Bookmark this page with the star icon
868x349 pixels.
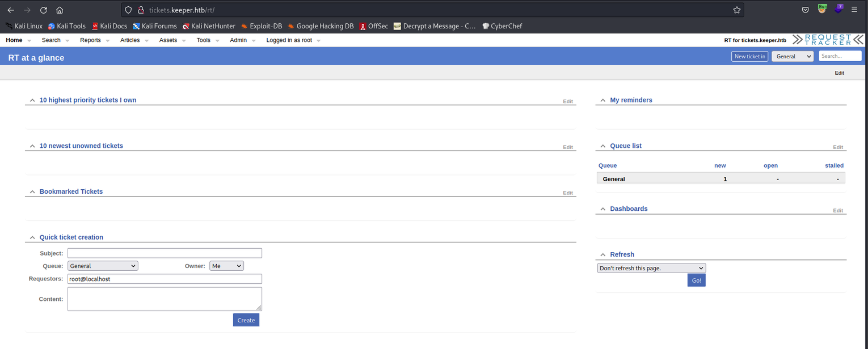pos(736,10)
